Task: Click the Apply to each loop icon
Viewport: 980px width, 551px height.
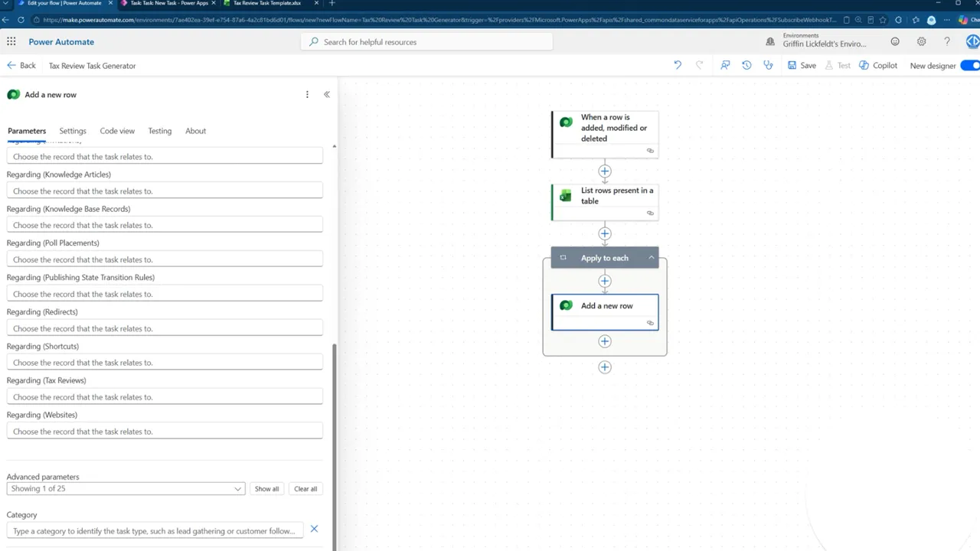Action: point(563,258)
